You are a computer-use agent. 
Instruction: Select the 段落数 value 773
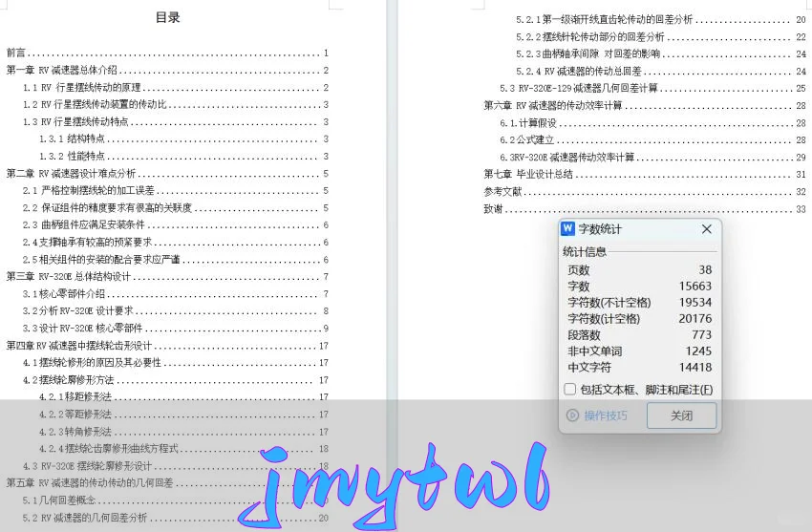(702, 334)
